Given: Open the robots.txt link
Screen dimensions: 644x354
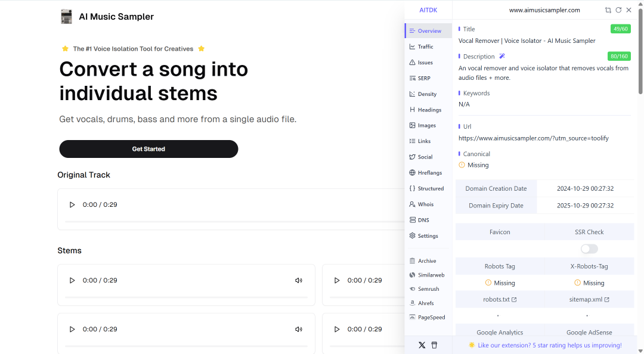Looking at the screenshot, I should (500, 299).
